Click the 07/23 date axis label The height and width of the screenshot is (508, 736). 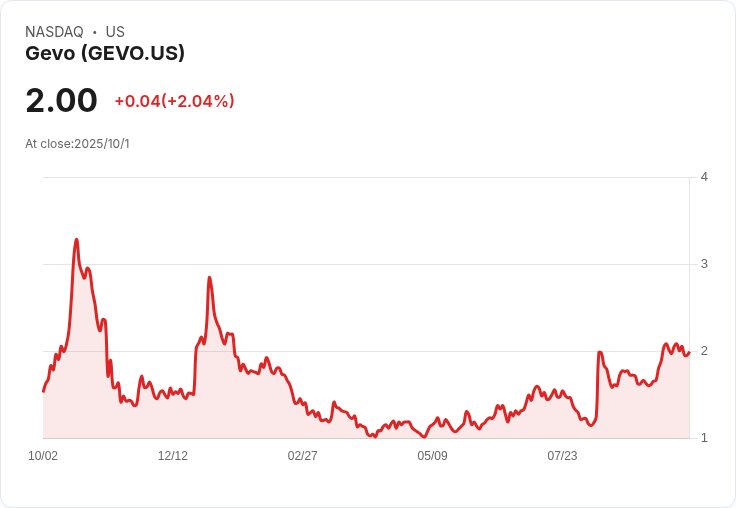[x=562, y=456]
